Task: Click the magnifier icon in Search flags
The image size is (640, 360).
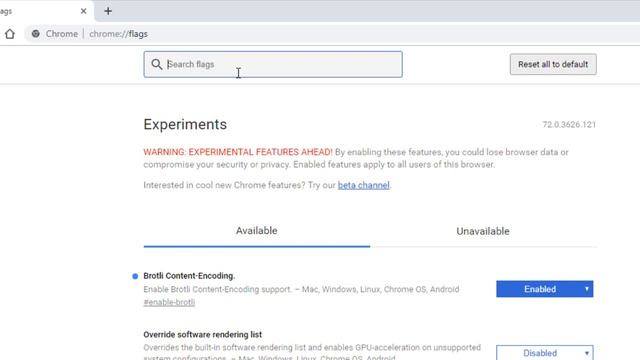Action: [157, 64]
